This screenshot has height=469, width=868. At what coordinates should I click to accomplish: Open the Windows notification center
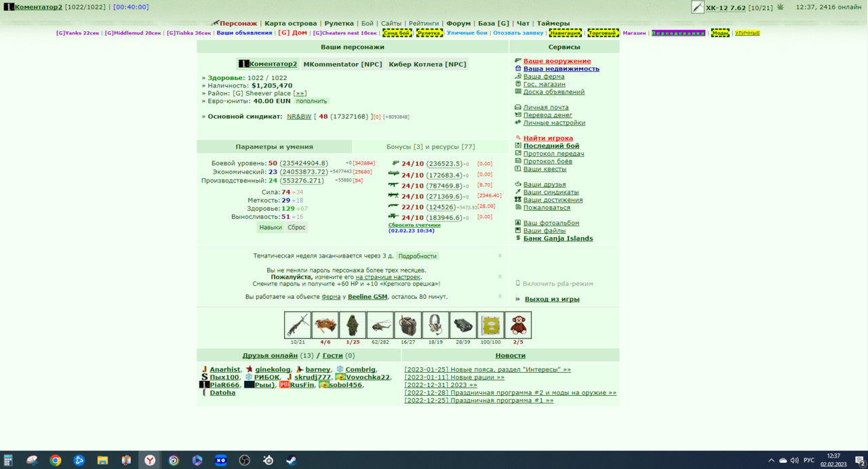(x=859, y=461)
